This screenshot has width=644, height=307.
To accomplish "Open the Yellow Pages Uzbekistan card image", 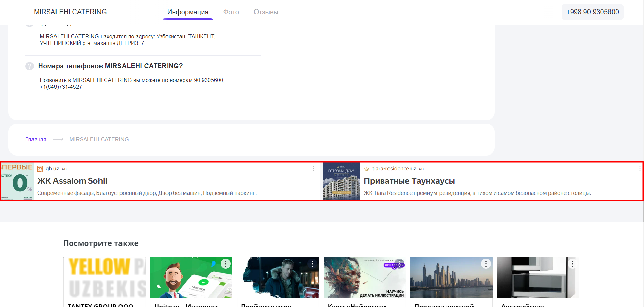I will coord(105,278).
